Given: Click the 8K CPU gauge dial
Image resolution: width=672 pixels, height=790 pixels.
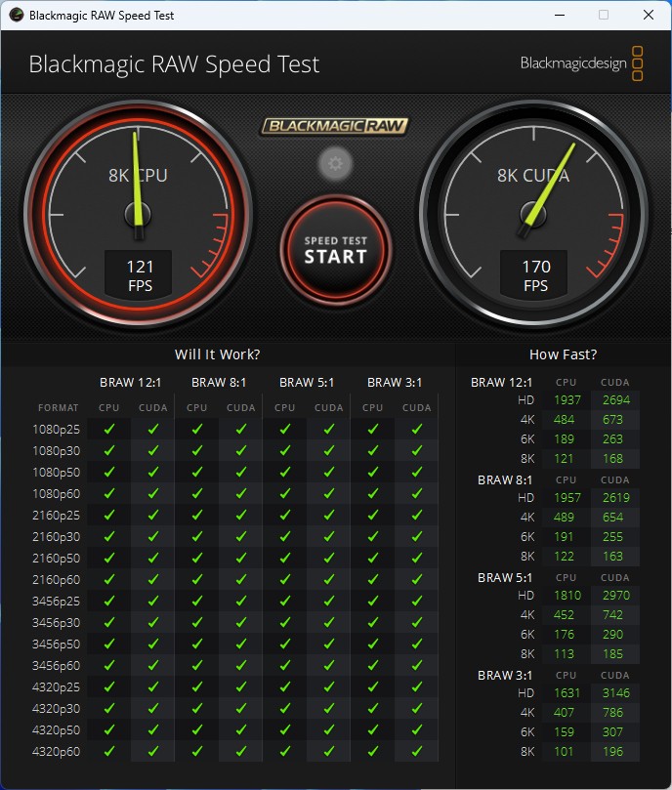Looking at the screenshot, I should [x=138, y=214].
